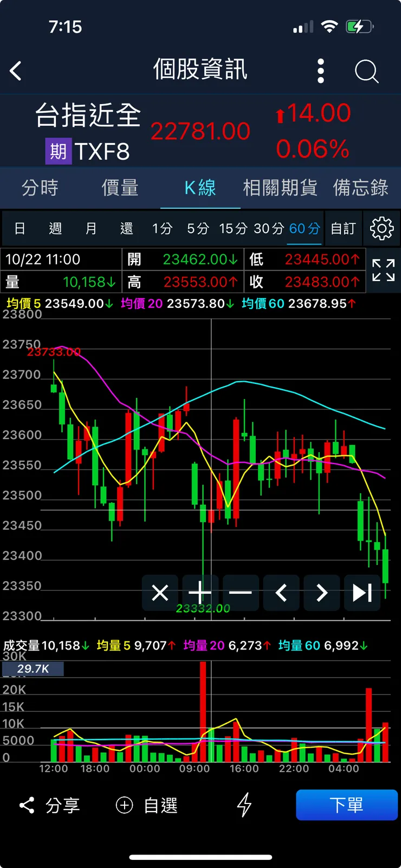Select the 週 weekly period
Screen dimensions: 401x868
coord(55,228)
